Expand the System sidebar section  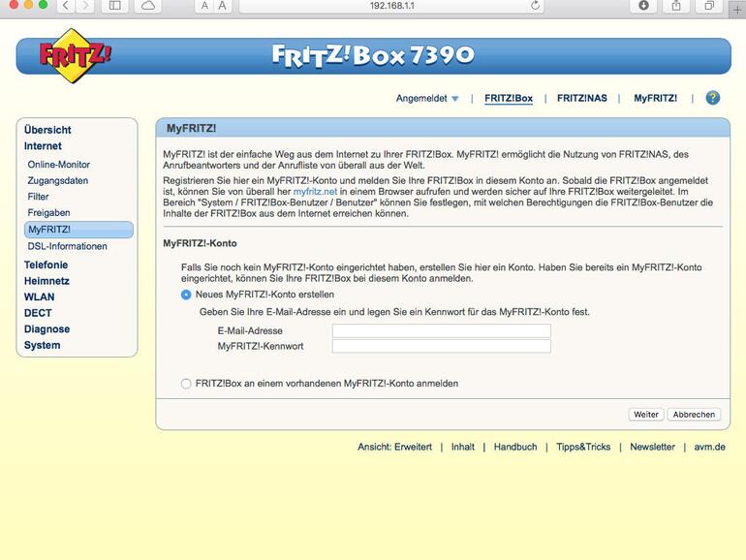click(x=42, y=346)
